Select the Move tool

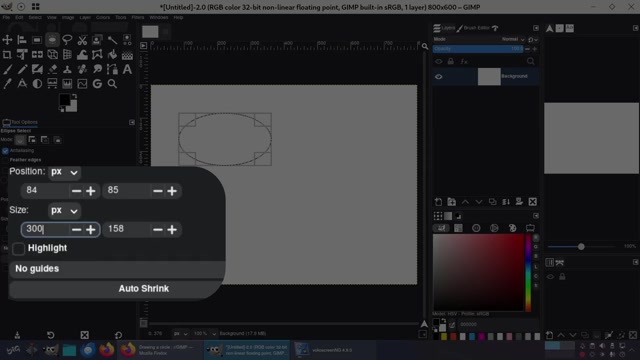[7, 40]
